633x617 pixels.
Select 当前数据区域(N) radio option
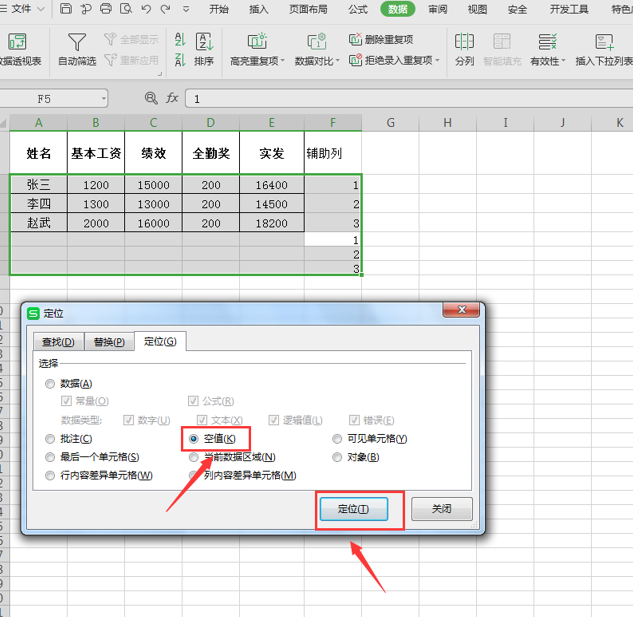[x=194, y=457]
